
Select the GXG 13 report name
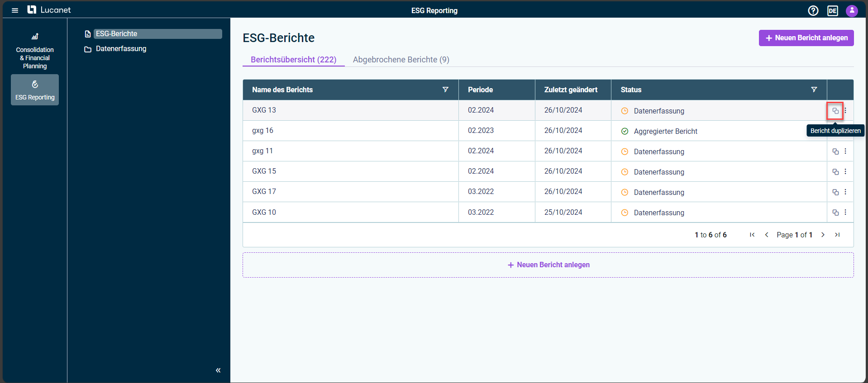point(264,110)
